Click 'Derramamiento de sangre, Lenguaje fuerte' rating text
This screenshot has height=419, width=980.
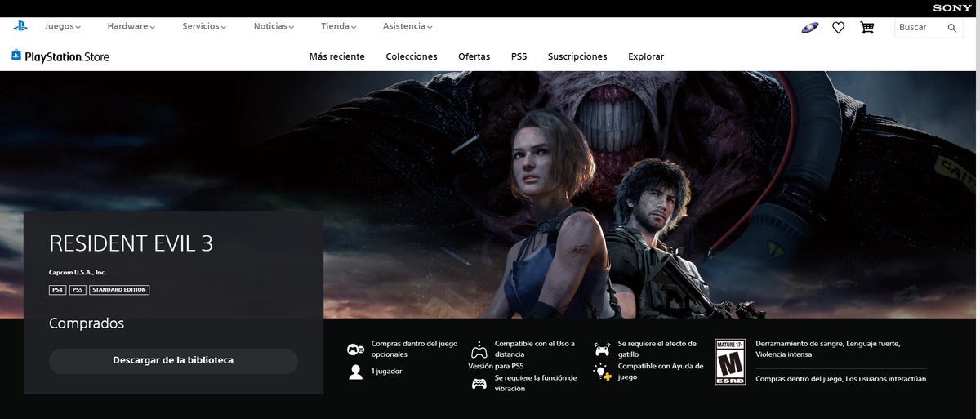pos(828,344)
